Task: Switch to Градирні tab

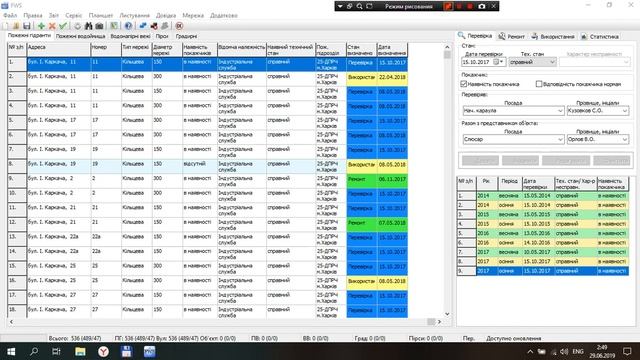Action: pyautogui.click(x=186, y=36)
